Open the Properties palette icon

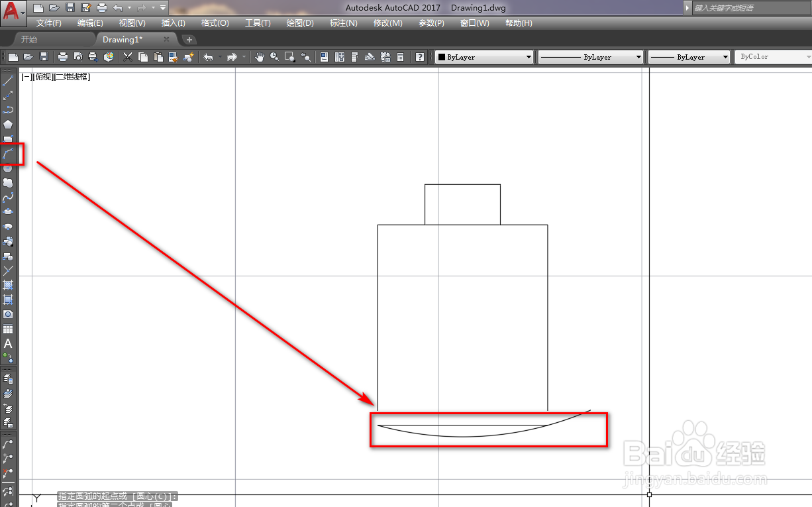[x=325, y=57]
